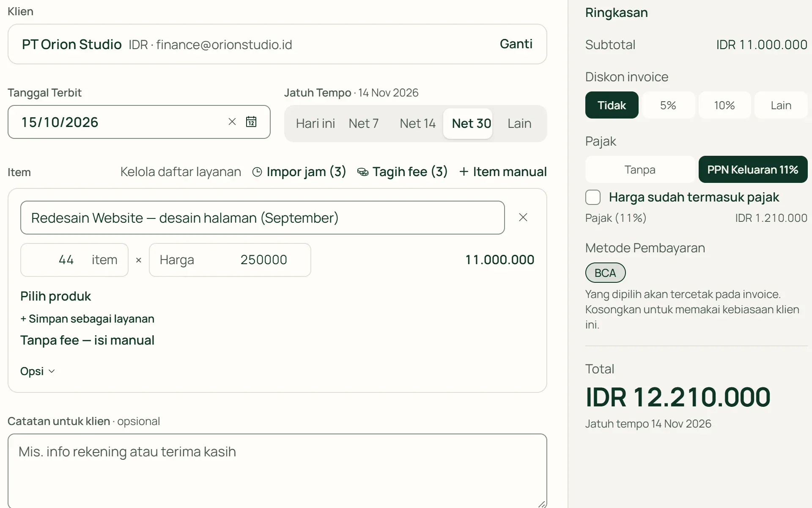Select 'Lain' under Diskon invoice
The height and width of the screenshot is (508, 812).
click(x=781, y=105)
